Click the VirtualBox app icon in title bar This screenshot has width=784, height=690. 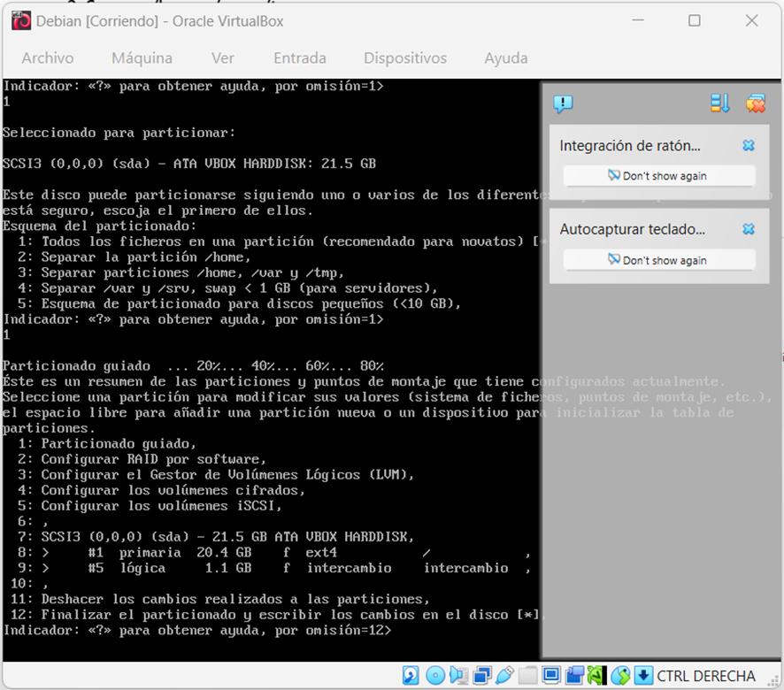(21, 21)
